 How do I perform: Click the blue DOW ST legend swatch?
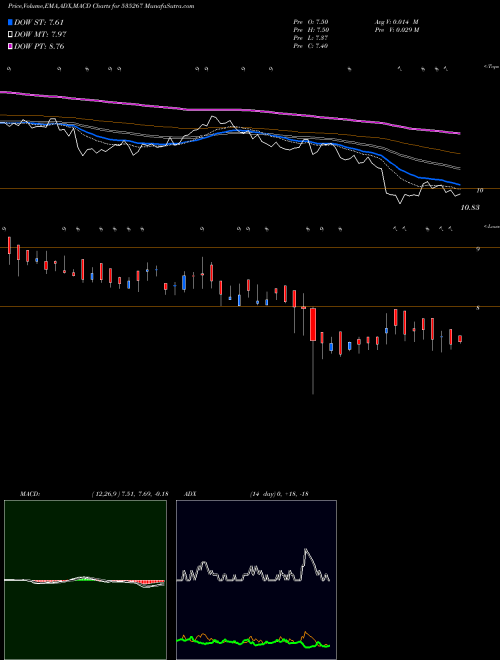pyautogui.click(x=10, y=22)
